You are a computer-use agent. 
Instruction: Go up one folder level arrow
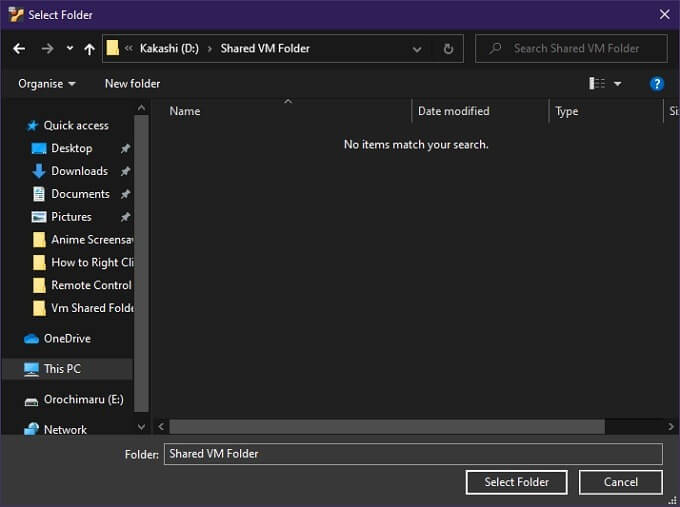point(89,49)
